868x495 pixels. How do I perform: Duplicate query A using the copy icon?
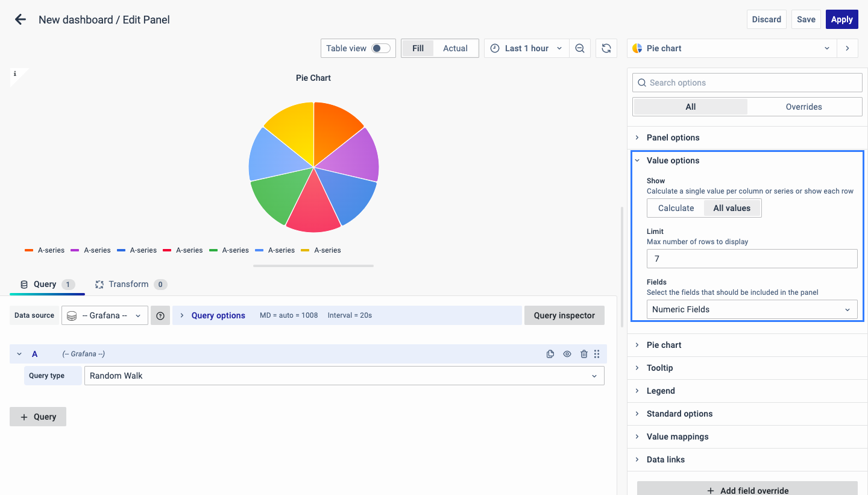(550, 354)
